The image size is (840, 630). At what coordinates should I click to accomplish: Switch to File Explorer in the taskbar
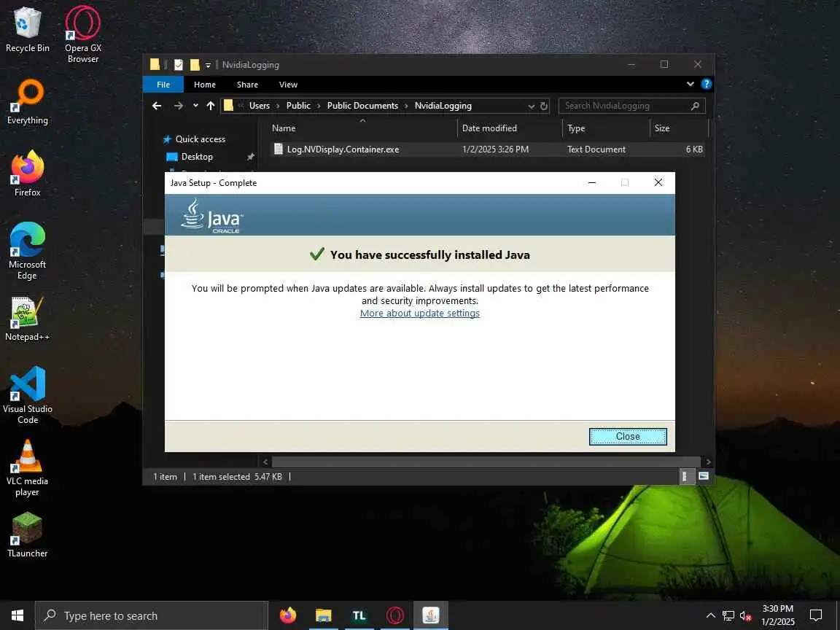tap(324, 615)
